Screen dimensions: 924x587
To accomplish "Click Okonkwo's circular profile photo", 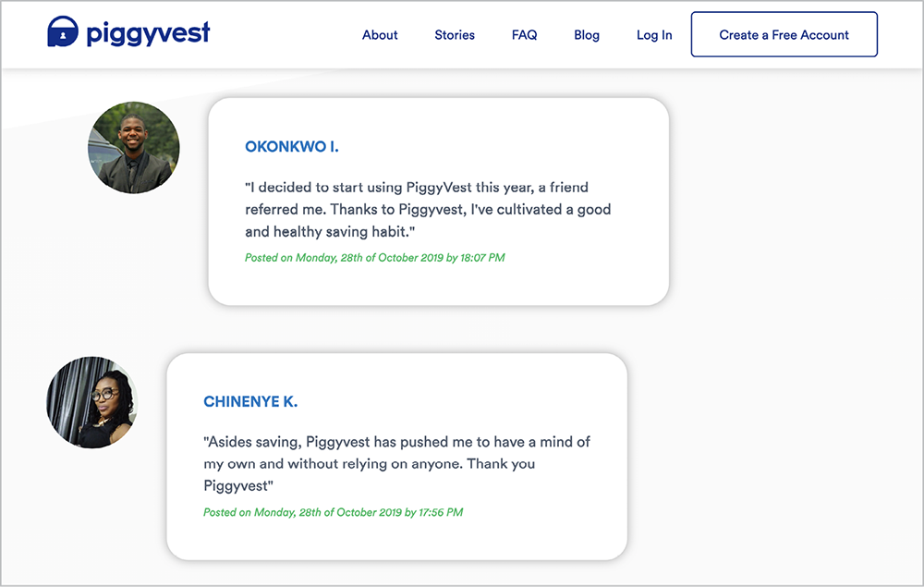I will click(134, 147).
